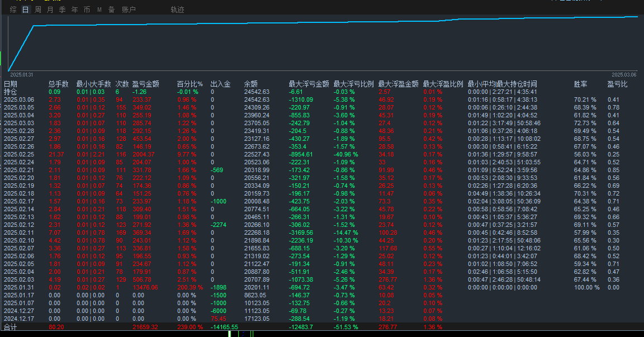Click total percentage 239.00 %
644x337 pixels.
coord(190,327)
